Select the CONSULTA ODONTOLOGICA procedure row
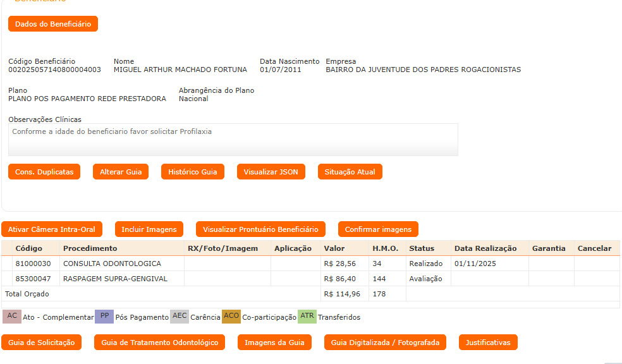This screenshot has height=364, width=622. tap(112, 264)
